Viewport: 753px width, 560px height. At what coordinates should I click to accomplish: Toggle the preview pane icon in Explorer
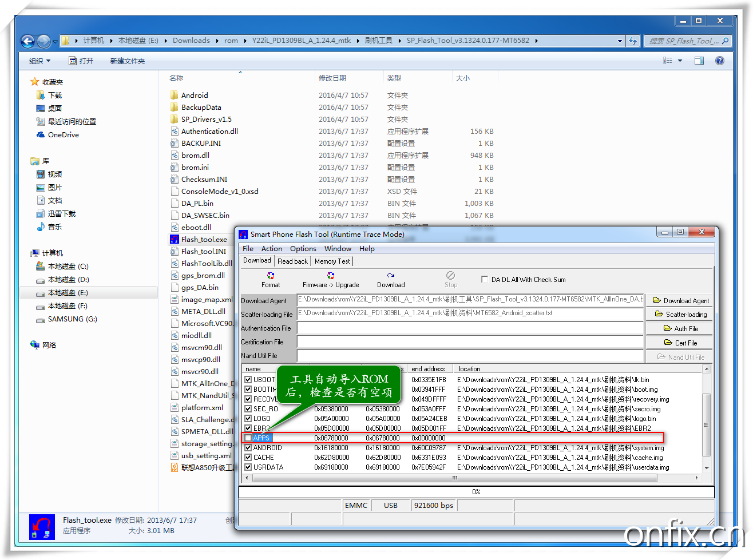[x=699, y=61]
